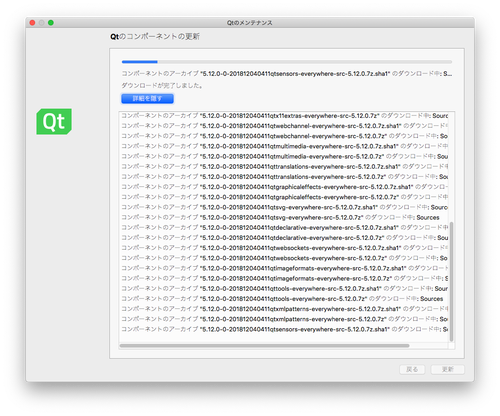Viewport: 500px width, 416px height.
Task: Click the qtsensors status line under the progress bar
Action: pos(287,74)
